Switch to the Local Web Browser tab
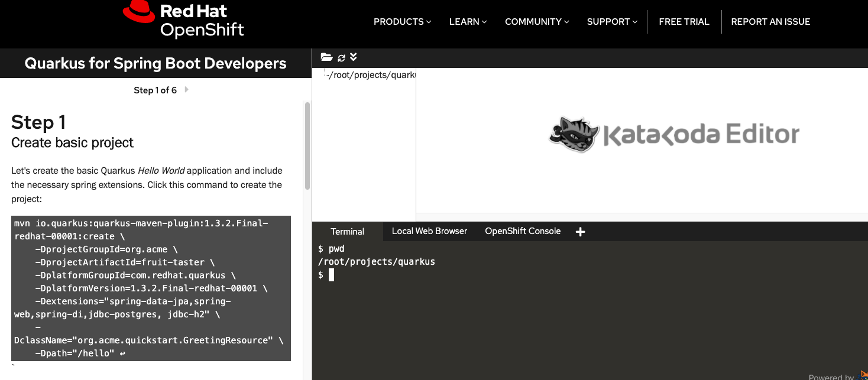This screenshot has width=868, height=380. (x=429, y=231)
